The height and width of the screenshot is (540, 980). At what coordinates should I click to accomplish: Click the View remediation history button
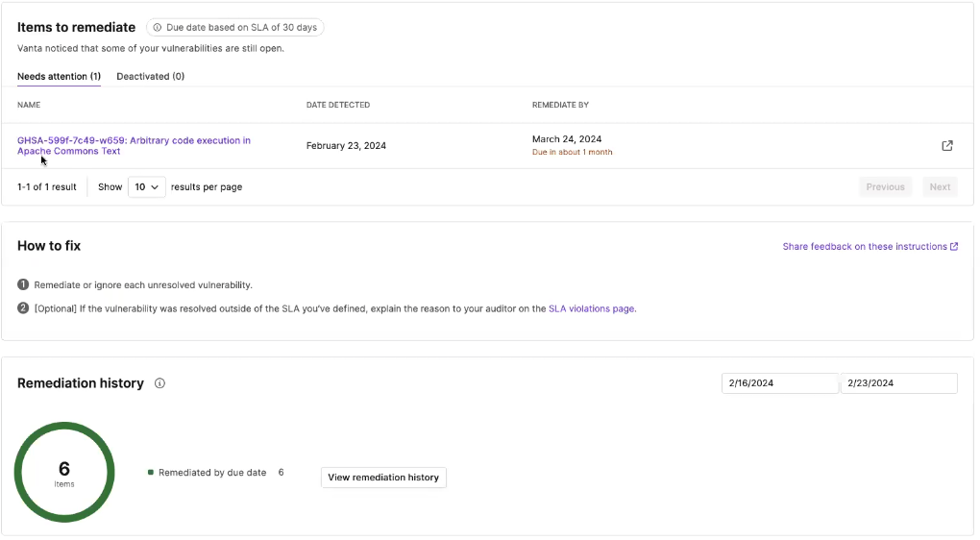point(383,478)
